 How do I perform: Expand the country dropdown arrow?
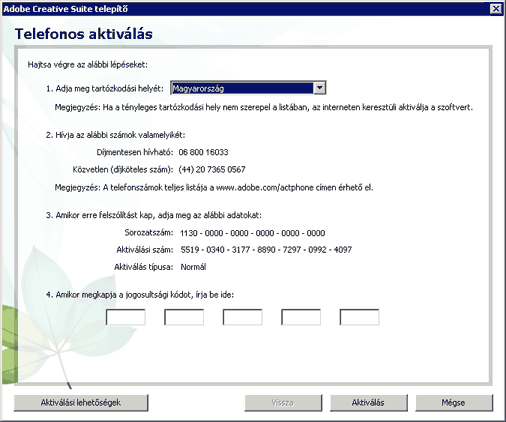(x=319, y=88)
